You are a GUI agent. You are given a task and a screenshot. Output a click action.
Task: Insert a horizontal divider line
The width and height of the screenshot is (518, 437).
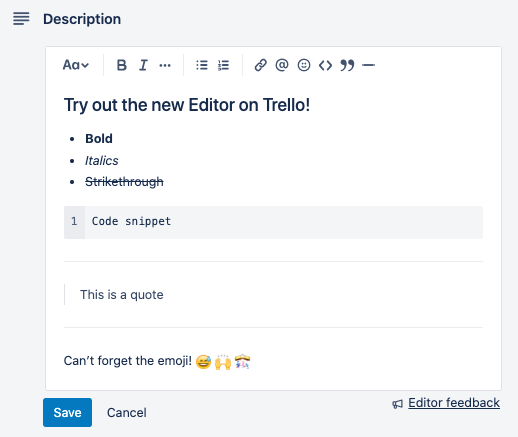coord(369,65)
